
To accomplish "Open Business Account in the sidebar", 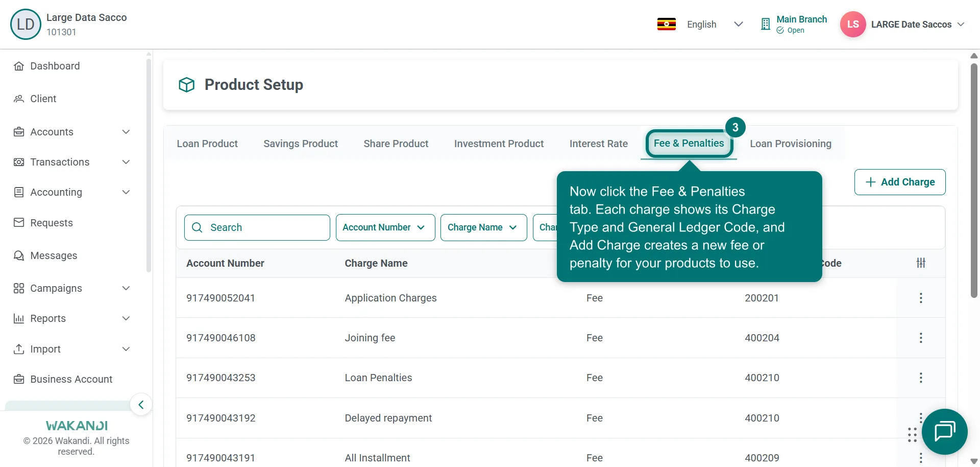I will click(71, 379).
